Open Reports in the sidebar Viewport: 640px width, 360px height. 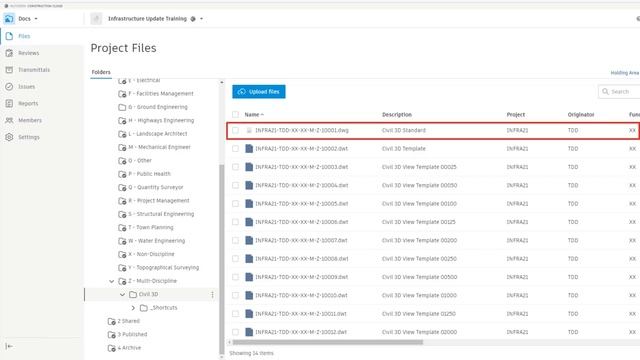pos(28,103)
